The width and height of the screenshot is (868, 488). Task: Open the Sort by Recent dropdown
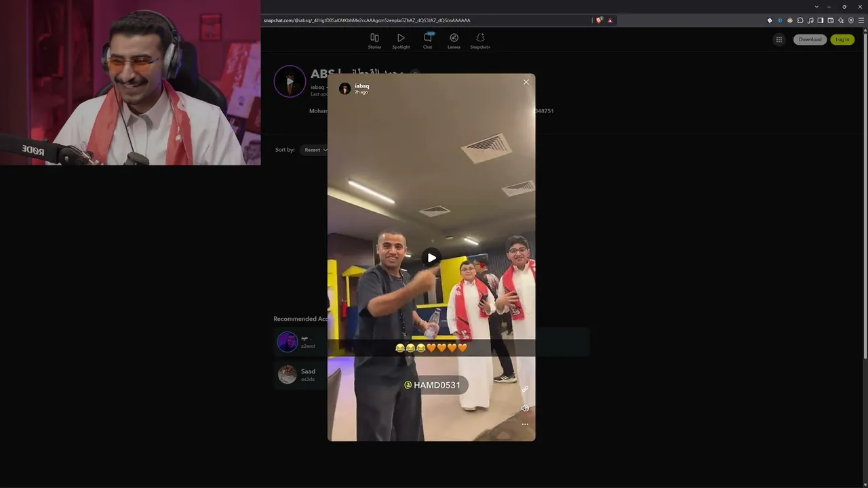[x=315, y=150]
